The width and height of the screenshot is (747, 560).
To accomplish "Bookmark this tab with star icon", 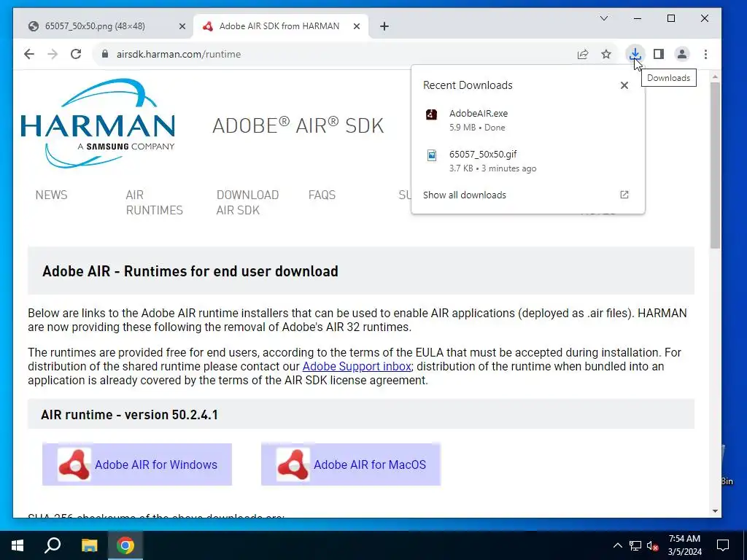I will [606, 54].
